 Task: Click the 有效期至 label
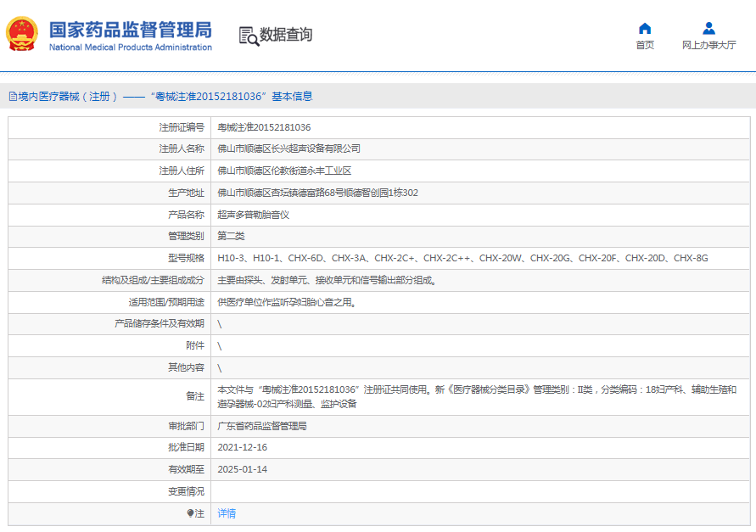186,469
